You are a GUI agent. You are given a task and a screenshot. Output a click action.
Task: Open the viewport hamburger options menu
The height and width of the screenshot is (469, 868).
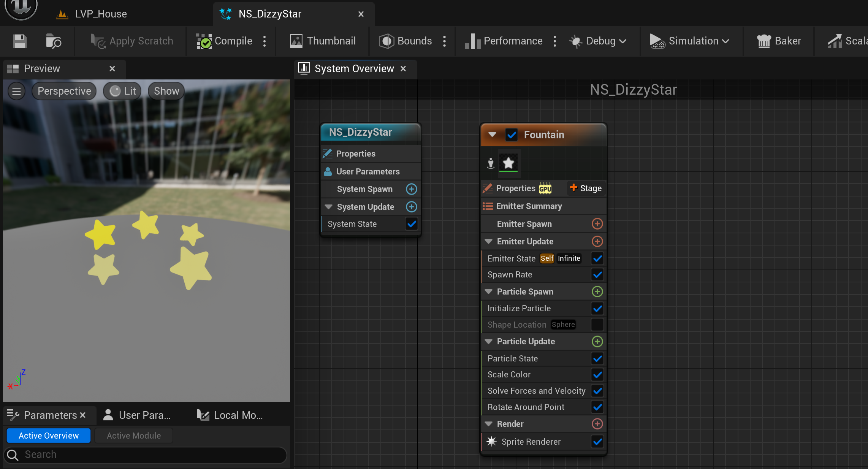tap(16, 91)
